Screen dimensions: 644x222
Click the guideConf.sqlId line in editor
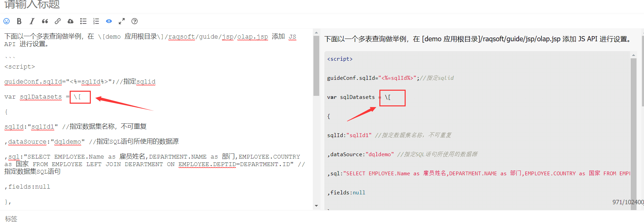click(x=80, y=82)
